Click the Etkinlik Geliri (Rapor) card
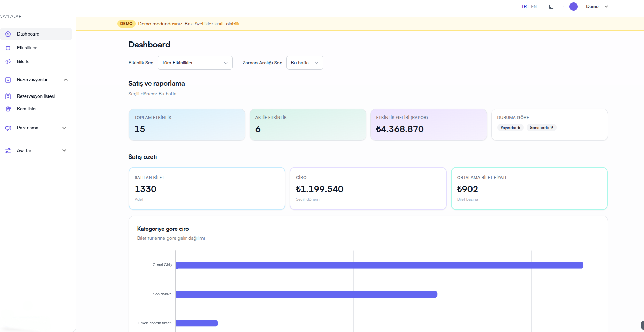The height and width of the screenshot is (332, 644). [429, 125]
